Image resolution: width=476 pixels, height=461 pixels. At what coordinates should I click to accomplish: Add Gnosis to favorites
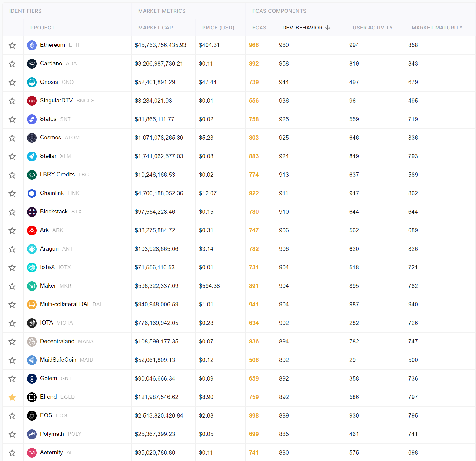pyautogui.click(x=12, y=82)
